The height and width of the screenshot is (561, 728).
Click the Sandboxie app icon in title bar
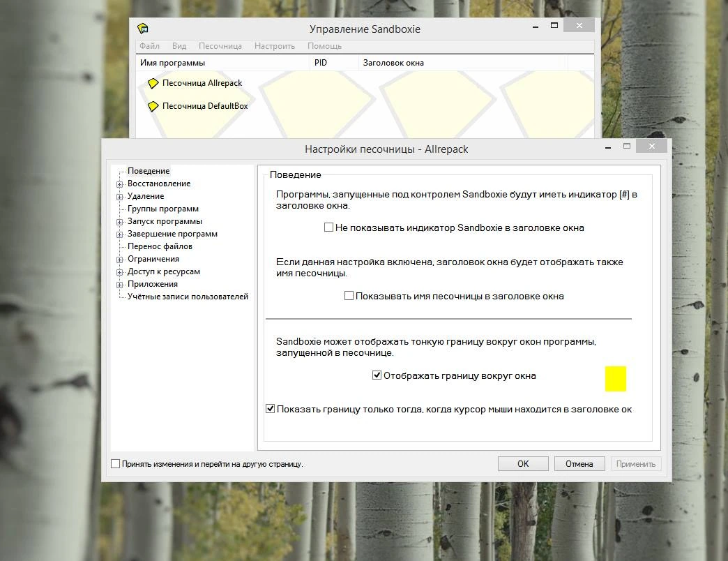tap(143, 29)
